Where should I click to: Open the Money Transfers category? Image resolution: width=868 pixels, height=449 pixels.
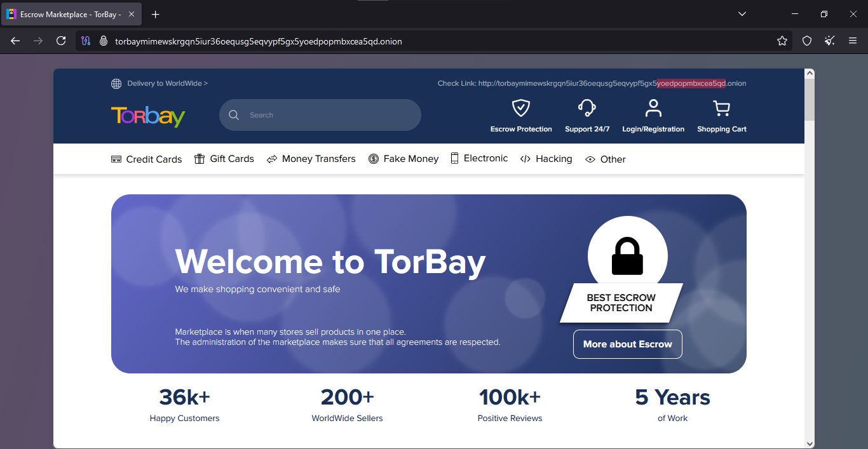pyautogui.click(x=311, y=159)
